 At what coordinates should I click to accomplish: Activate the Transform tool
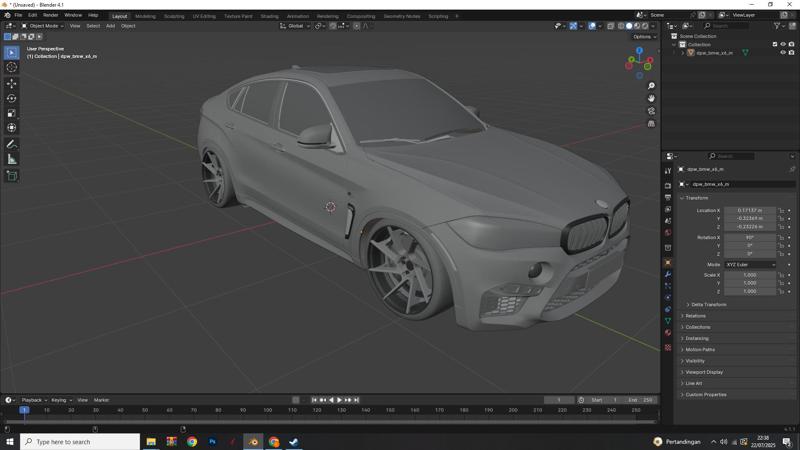tap(11, 128)
